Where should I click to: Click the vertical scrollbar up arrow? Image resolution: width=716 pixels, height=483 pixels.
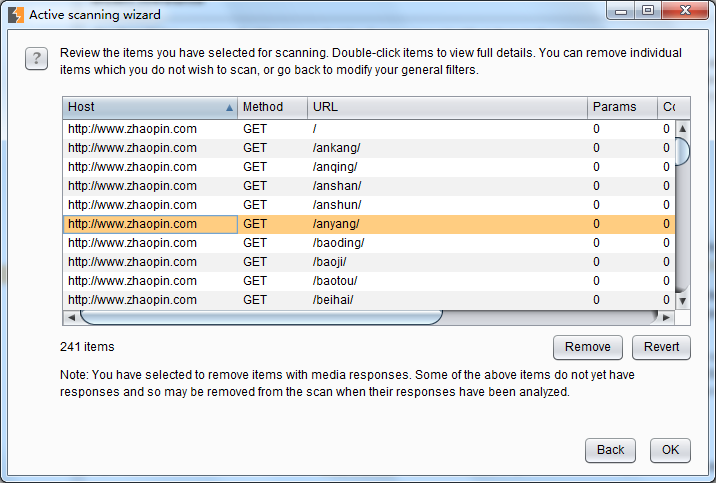point(683,129)
